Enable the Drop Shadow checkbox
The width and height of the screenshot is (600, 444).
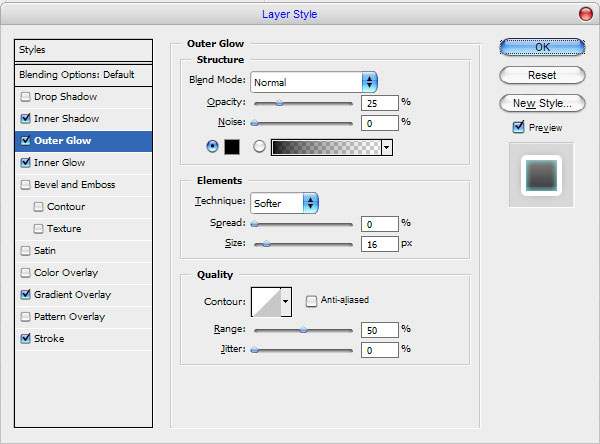point(26,96)
